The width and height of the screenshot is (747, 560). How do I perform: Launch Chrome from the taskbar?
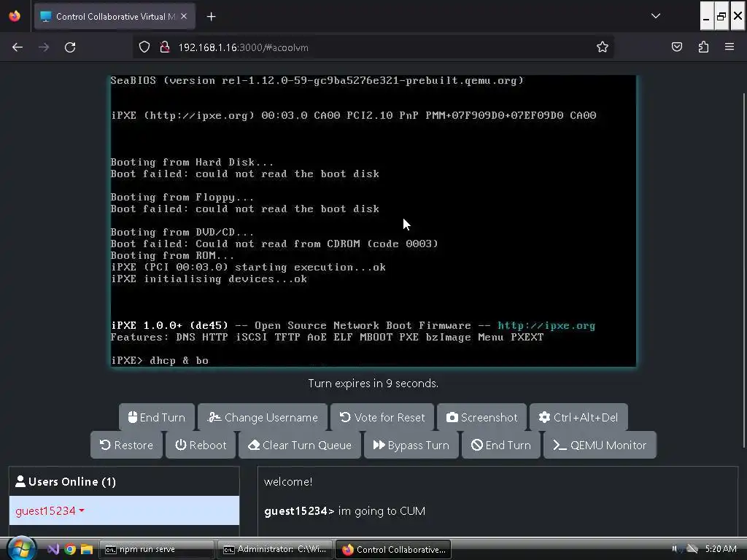70,549
